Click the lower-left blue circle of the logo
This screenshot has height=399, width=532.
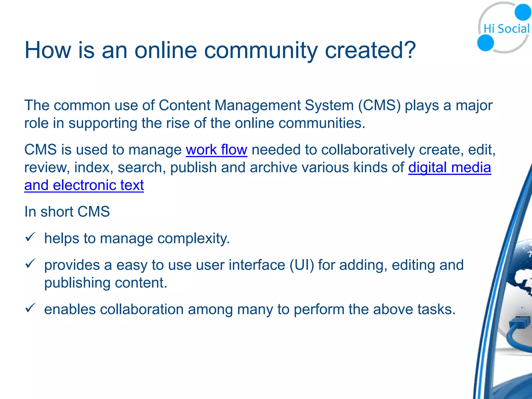point(485,43)
